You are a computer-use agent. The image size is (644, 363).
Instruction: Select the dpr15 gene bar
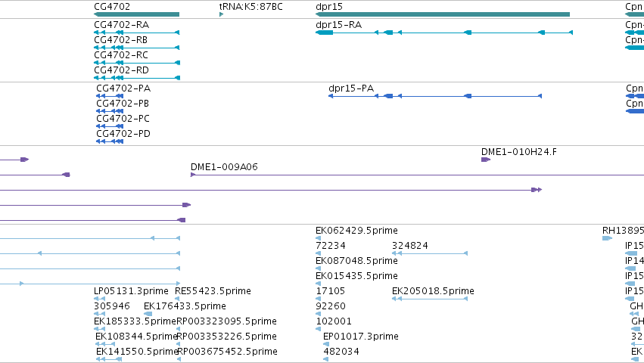point(443,14)
